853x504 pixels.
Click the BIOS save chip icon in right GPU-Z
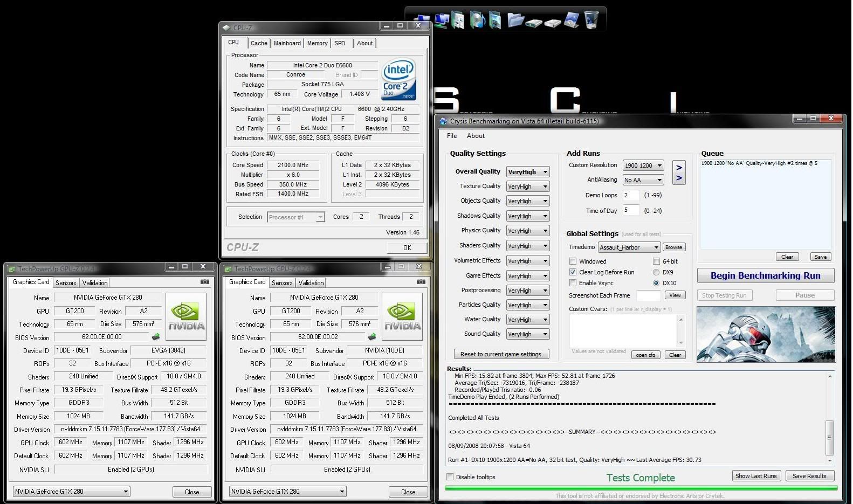(372, 337)
